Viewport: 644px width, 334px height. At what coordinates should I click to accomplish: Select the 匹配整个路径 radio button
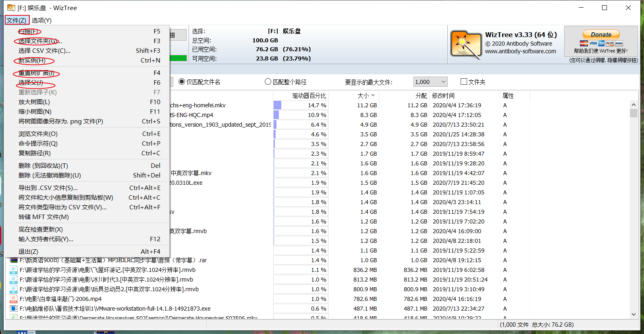(268, 82)
